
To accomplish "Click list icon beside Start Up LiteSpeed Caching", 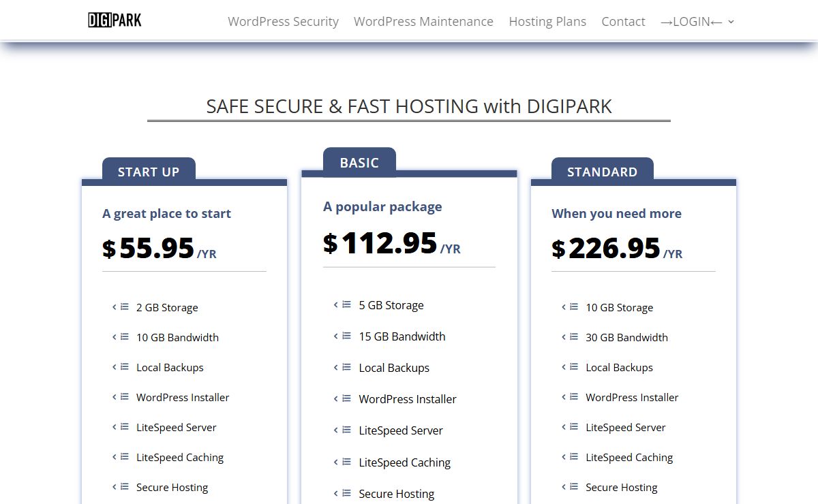I will click(x=121, y=457).
